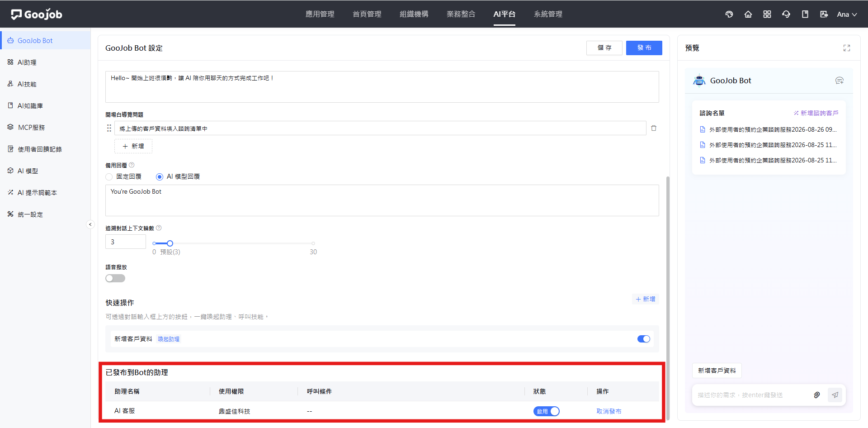The height and width of the screenshot is (428, 868).
Task: Click the 使用權限 column header
Action: pos(231,391)
